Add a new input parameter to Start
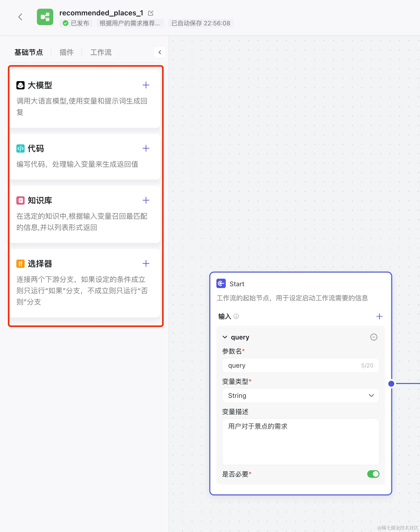420x532 pixels. coord(380,316)
